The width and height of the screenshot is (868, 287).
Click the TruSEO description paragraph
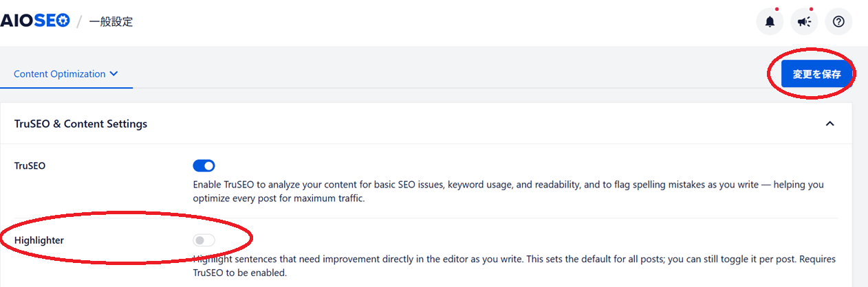[508, 192]
